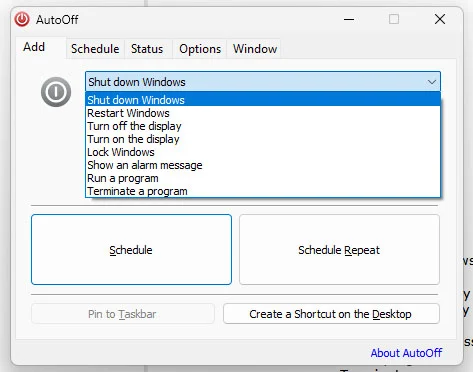The width and height of the screenshot is (473, 372).
Task: Click the Schedule Repeat button
Action: (339, 250)
